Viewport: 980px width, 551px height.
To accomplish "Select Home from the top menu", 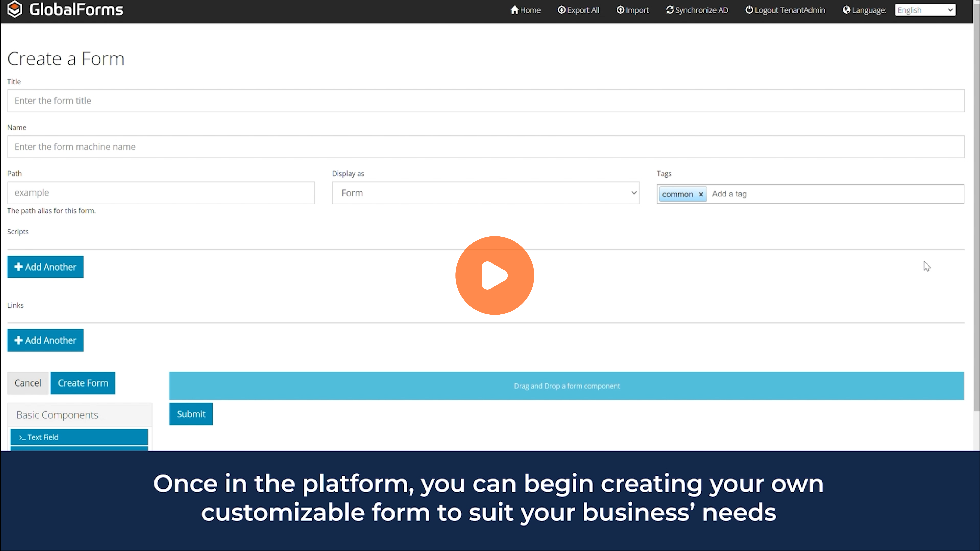I will [525, 10].
